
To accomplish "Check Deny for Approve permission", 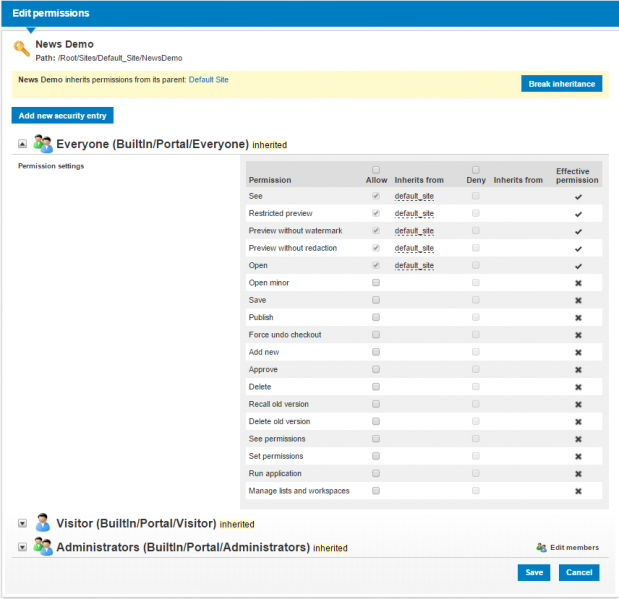I will pyautogui.click(x=476, y=369).
